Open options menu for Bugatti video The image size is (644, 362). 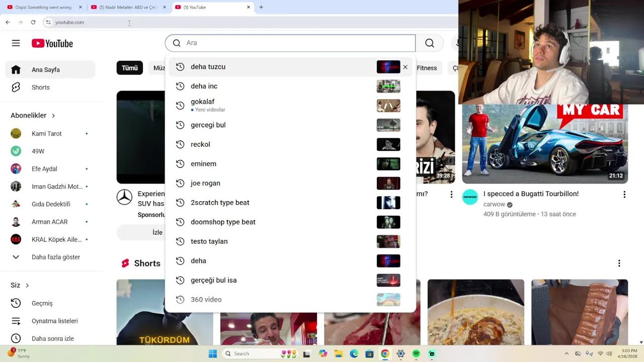coord(624,195)
